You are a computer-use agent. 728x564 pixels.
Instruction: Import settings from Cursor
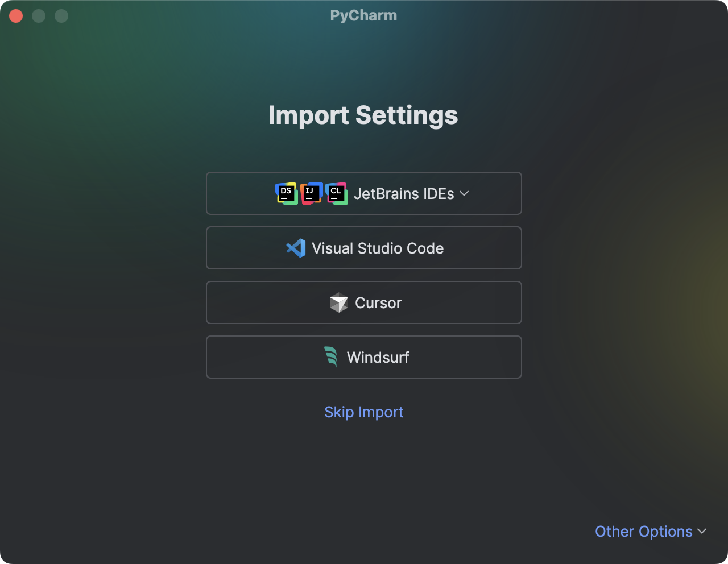coord(364,302)
